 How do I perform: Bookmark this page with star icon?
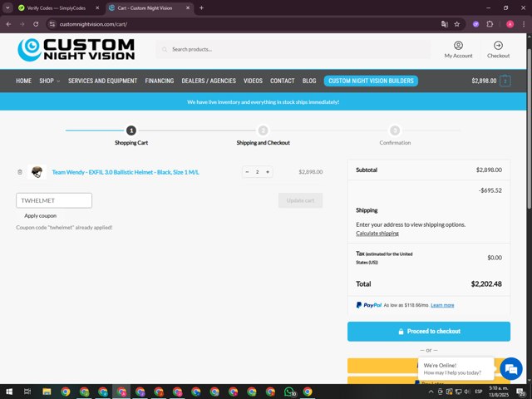point(457,24)
